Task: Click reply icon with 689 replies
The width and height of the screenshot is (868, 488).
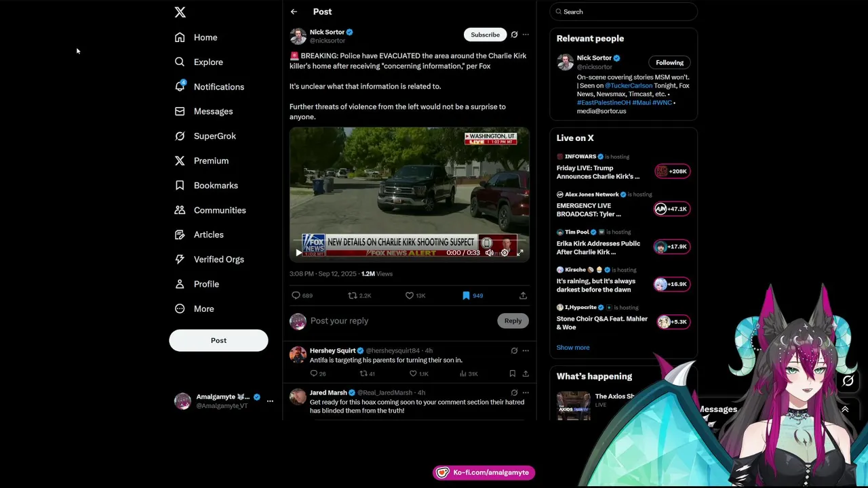Action: pyautogui.click(x=296, y=296)
